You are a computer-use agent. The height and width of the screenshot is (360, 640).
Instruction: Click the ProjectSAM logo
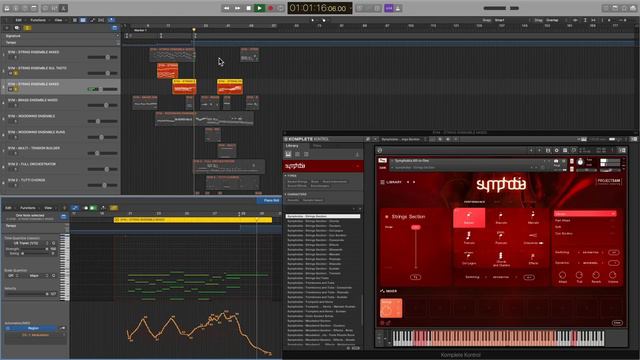tap(609, 181)
